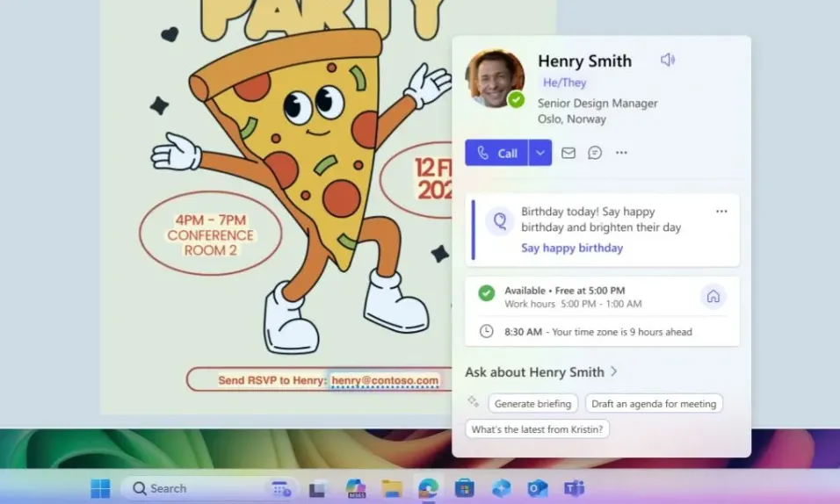
Task: Start a chat with Henry Smith
Action: [x=595, y=153]
